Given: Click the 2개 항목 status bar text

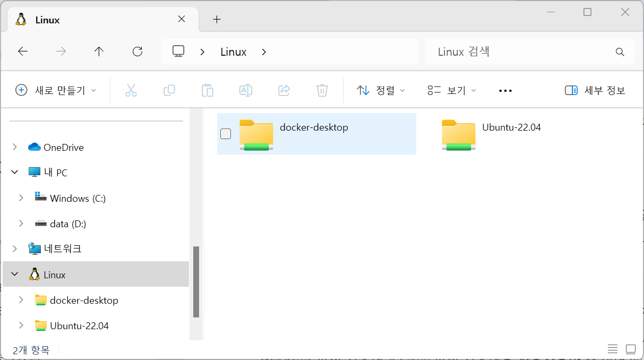Looking at the screenshot, I should pyautogui.click(x=31, y=350).
